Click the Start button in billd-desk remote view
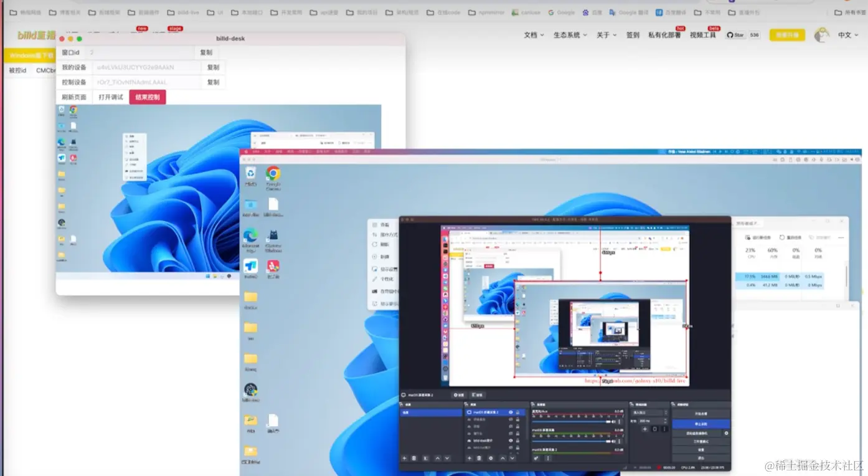 (208, 276)
